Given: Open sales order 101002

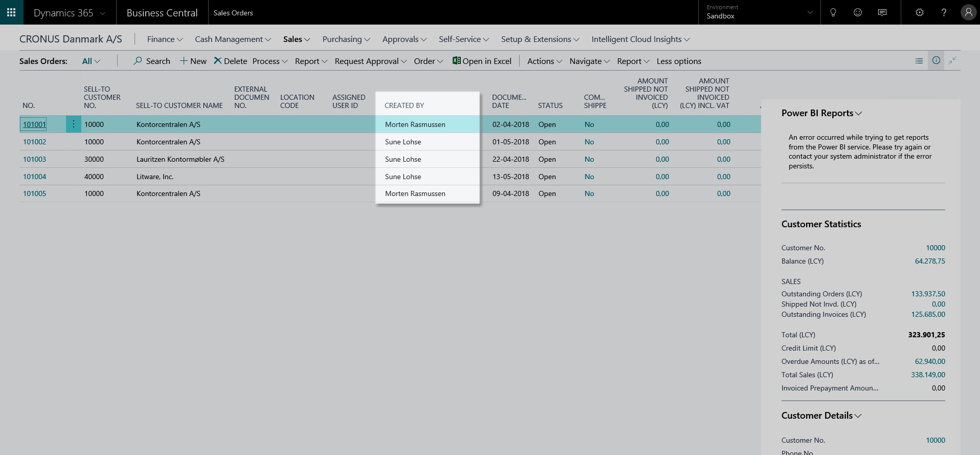Looking at the screenshot, I should 34,142.
